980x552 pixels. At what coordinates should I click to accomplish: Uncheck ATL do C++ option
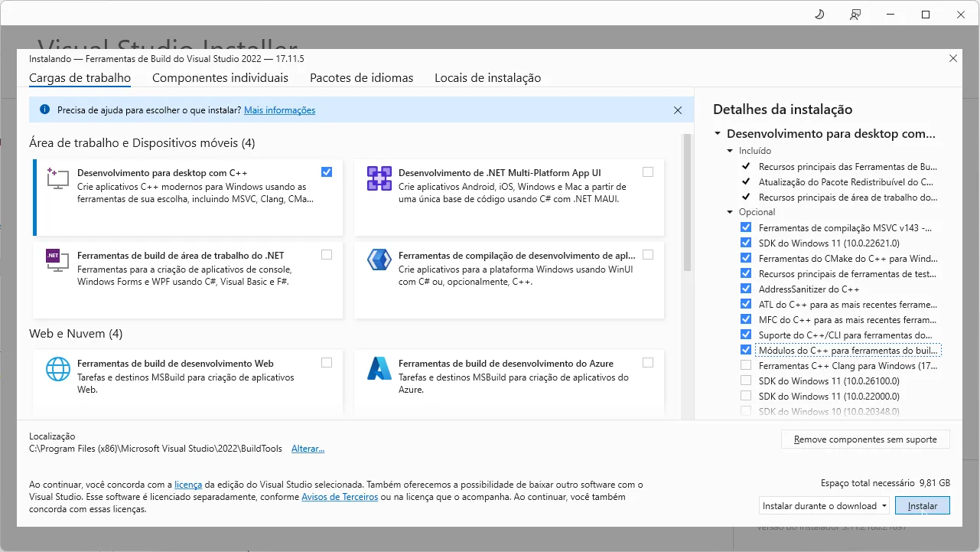click(x=746, y=304)
